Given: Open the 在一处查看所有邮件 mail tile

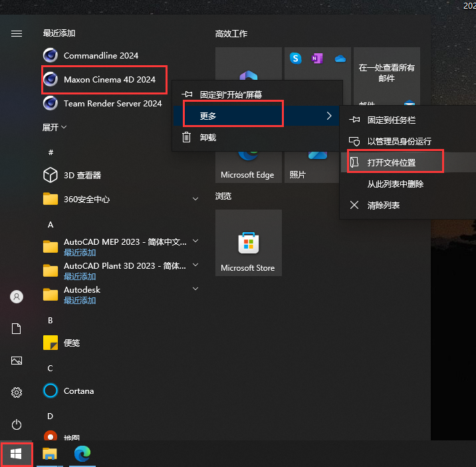Looking at the screenshot, I should pyautogui.click(x=387, y=77).
